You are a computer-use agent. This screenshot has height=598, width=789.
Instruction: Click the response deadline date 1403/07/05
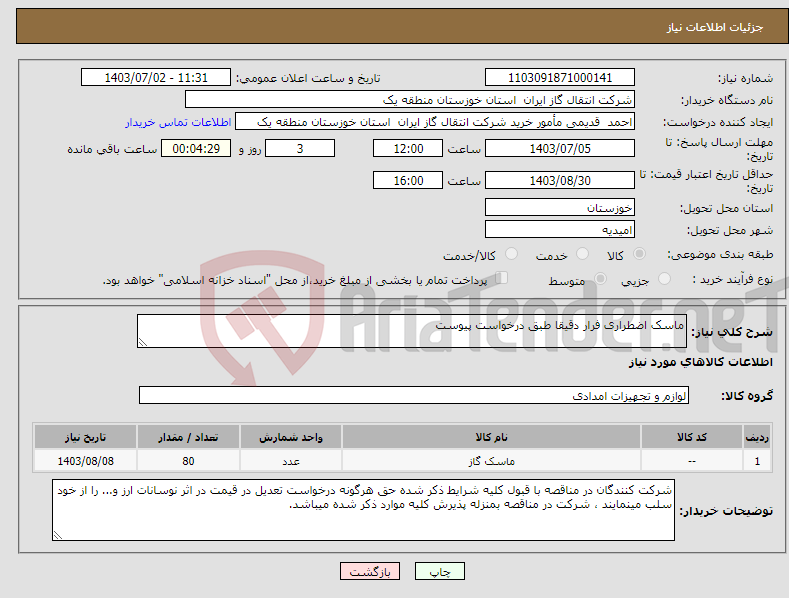pyautogui.click(x=560, y=148)
